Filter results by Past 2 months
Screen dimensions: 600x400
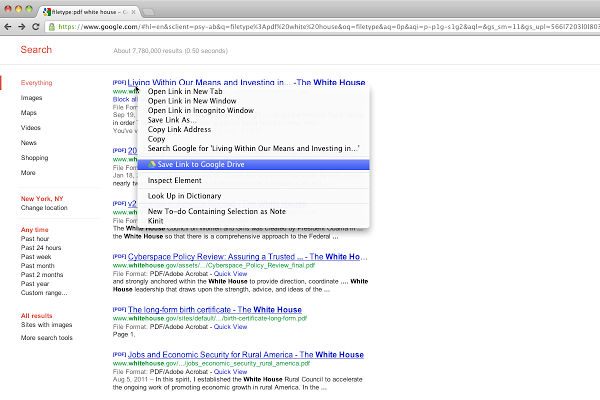(x=42, y=275)
